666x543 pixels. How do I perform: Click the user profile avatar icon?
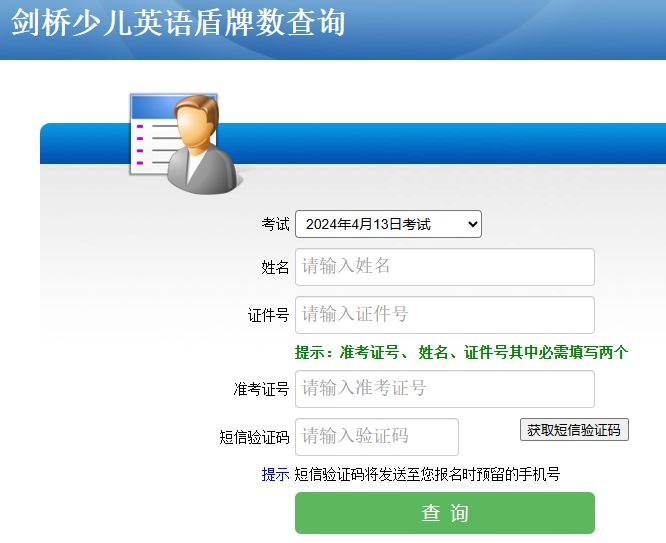(x=185, y=143)
